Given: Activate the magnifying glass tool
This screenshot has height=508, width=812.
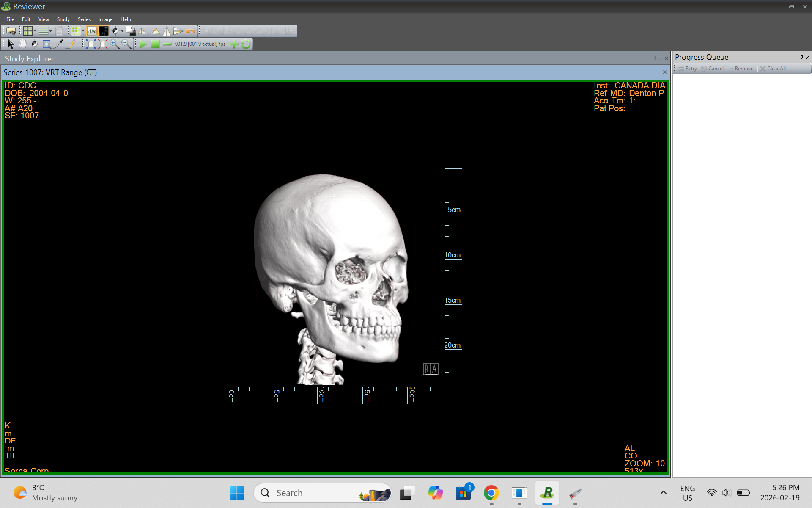Looking at the screenshot, I should pyautogui.click(x=47, y=44).
